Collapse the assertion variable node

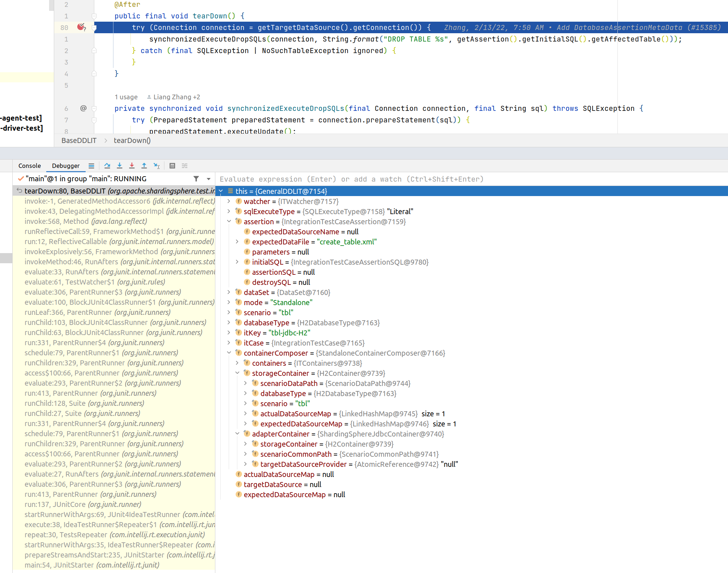point(229,221)
